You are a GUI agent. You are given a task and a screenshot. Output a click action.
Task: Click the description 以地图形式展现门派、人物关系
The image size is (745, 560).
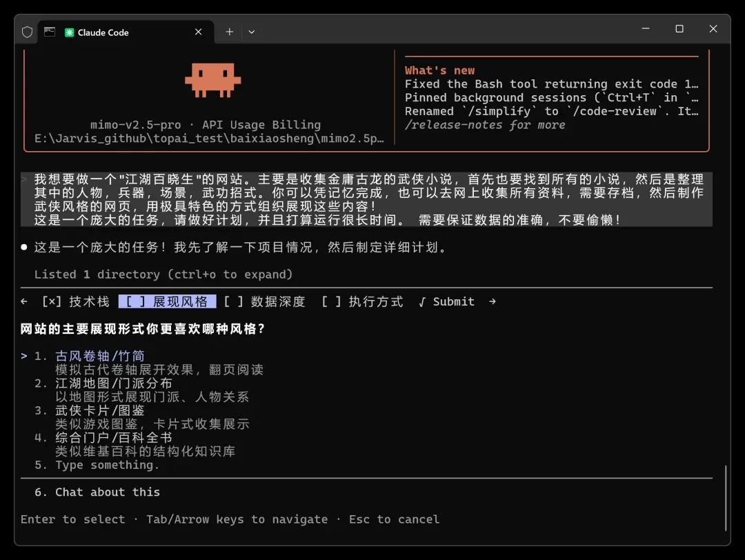pos(152,397)
